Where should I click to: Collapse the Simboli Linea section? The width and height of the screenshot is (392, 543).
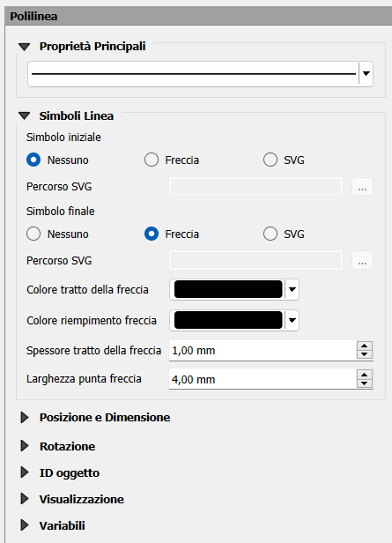25,116
